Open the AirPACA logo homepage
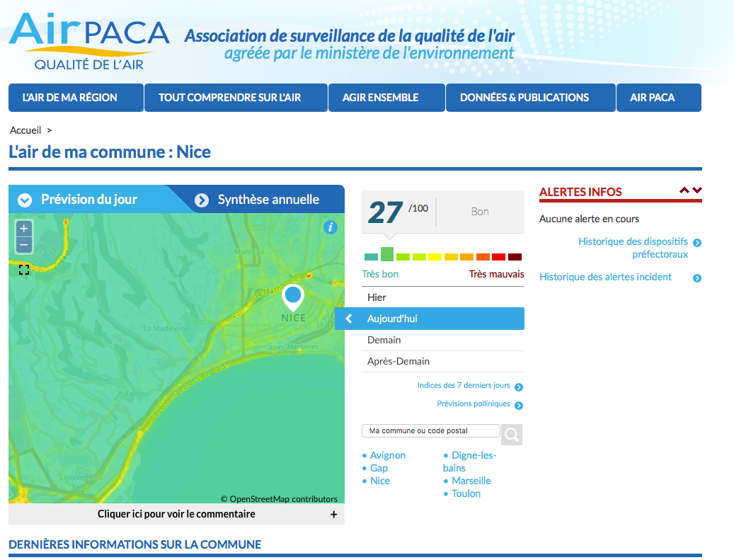Image resolution: width=734 pixels, height=560 pixels. [x=89, y=41]
